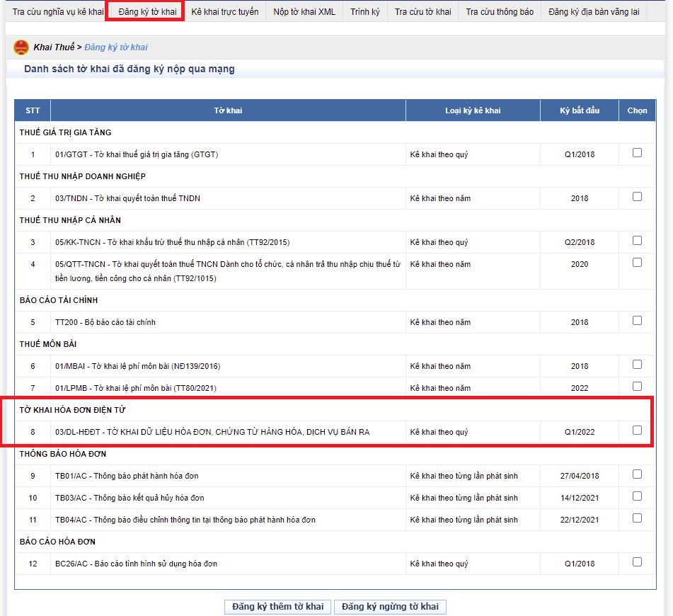Click the national emblem icon beside Khai Thuế
This screenshot has height=616, width=673.
[x=20, y=47]
